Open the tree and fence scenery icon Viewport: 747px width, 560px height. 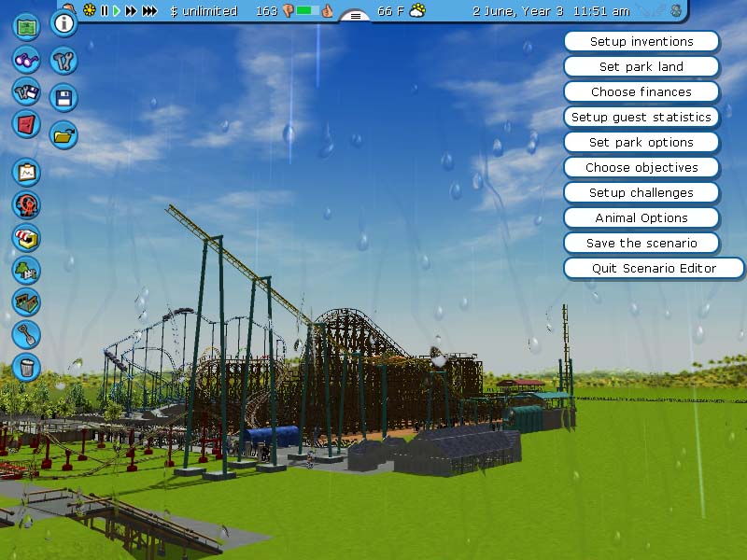pos(26,270)
